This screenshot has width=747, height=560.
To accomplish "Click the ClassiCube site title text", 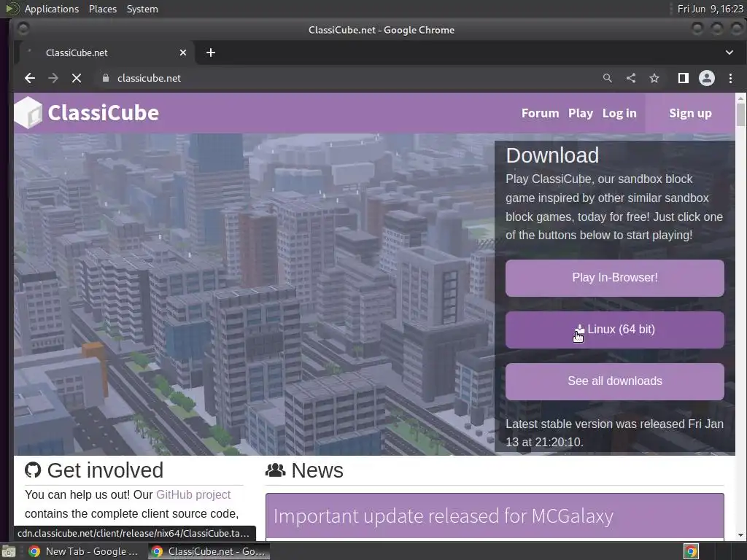I will coord(103,113).
